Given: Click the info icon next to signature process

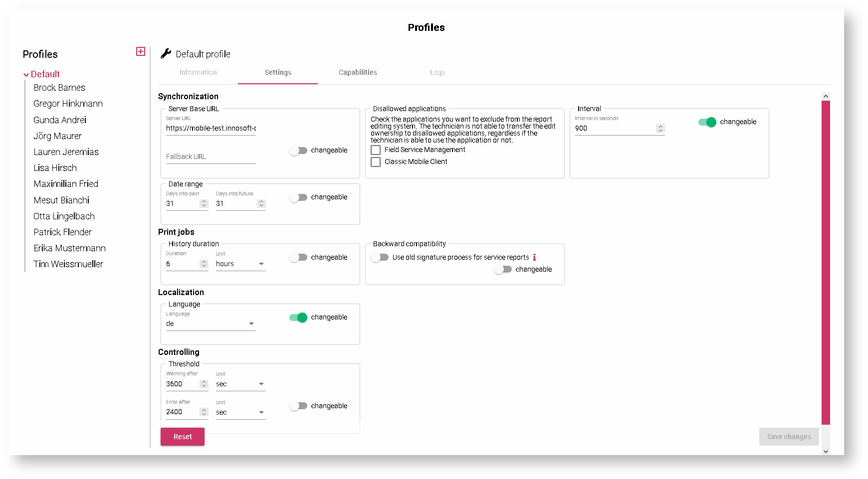Looking at the screenshot, I should pos(534,257).
